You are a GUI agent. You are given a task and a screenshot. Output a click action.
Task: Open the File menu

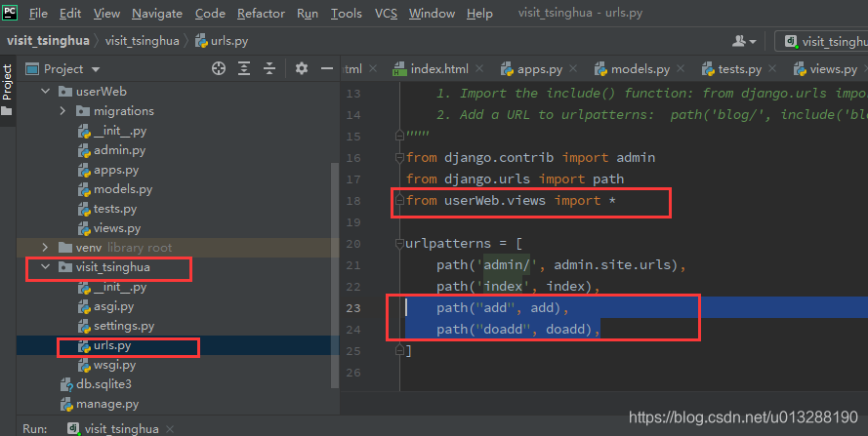tap(38, 14)
